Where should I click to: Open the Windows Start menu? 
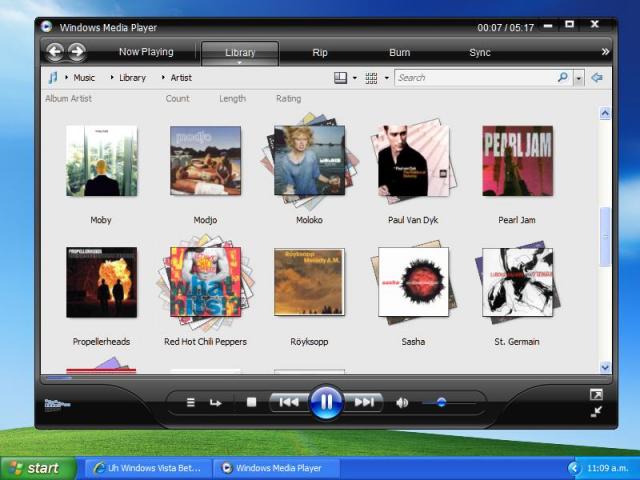[x=39, y=468]
